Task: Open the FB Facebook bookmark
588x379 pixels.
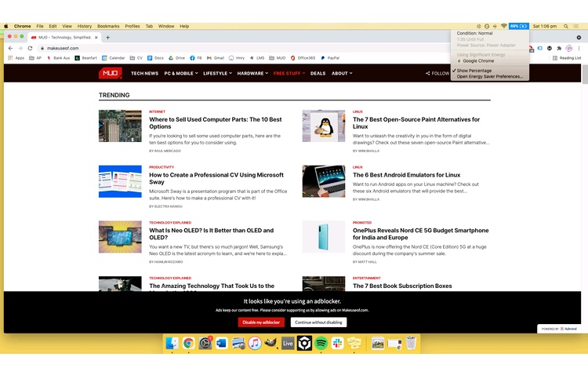Action: click(196, 58)
